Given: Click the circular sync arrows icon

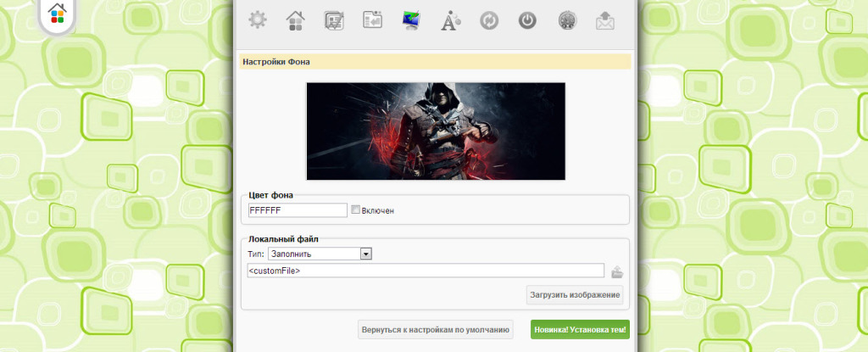Looking at the screenshot, I should point(489,20).
